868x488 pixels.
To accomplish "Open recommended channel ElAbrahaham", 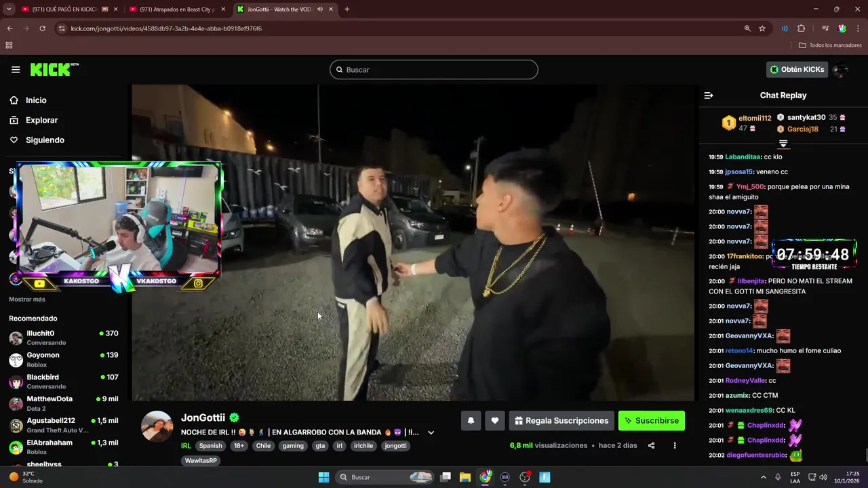I will (64, 447).
